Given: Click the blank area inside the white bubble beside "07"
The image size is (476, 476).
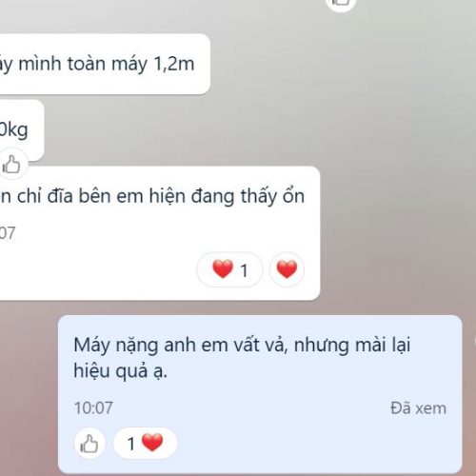Looking at the screenshot, I should (159, 233).
